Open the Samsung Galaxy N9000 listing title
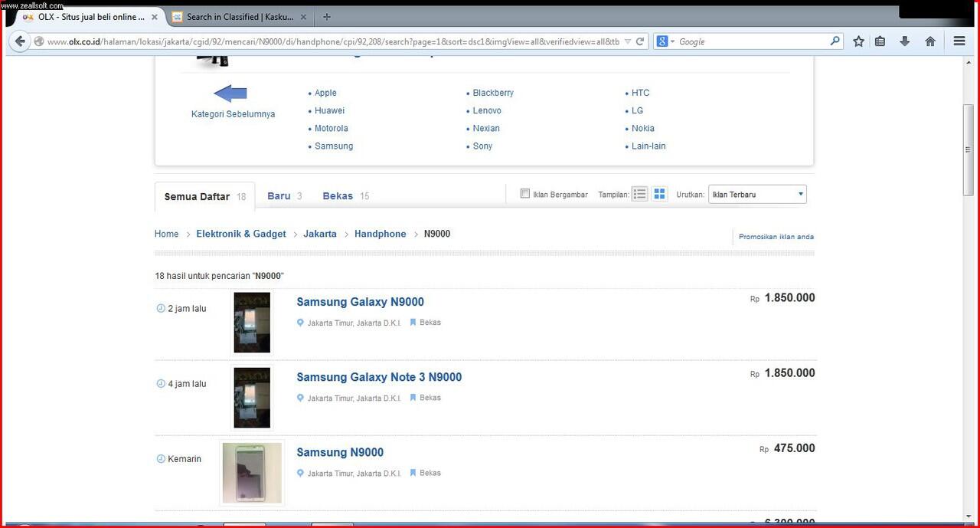The image size is (980, 528). point(360,302)
